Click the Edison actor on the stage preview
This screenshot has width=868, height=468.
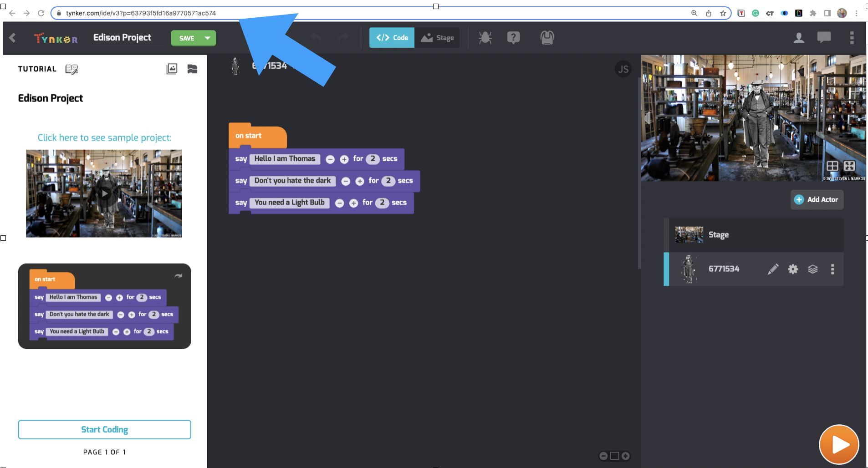pos(757,124)
